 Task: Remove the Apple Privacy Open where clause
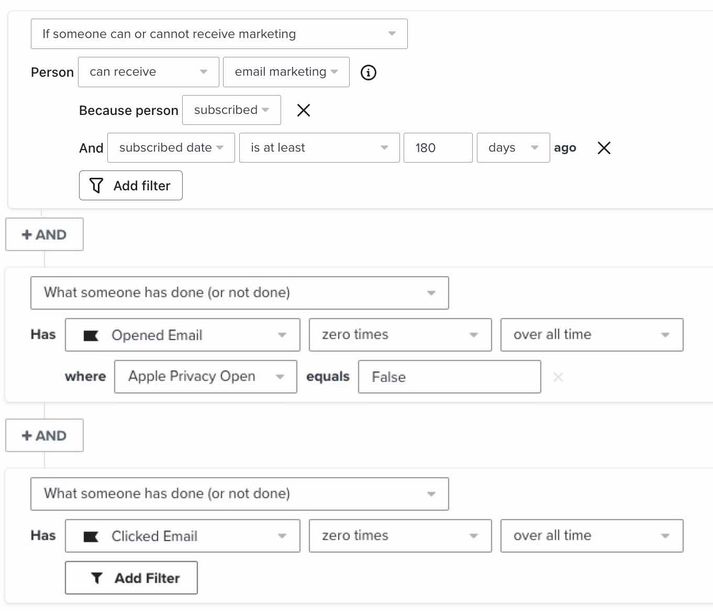(558, 377)
